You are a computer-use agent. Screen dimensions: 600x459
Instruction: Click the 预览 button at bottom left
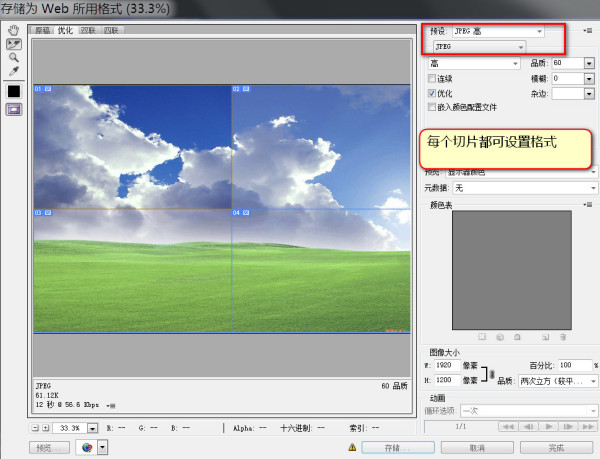(49, 448)
